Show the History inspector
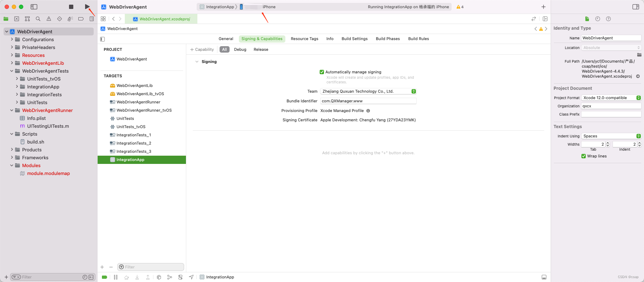644x282 pixels. pos(598,19)
